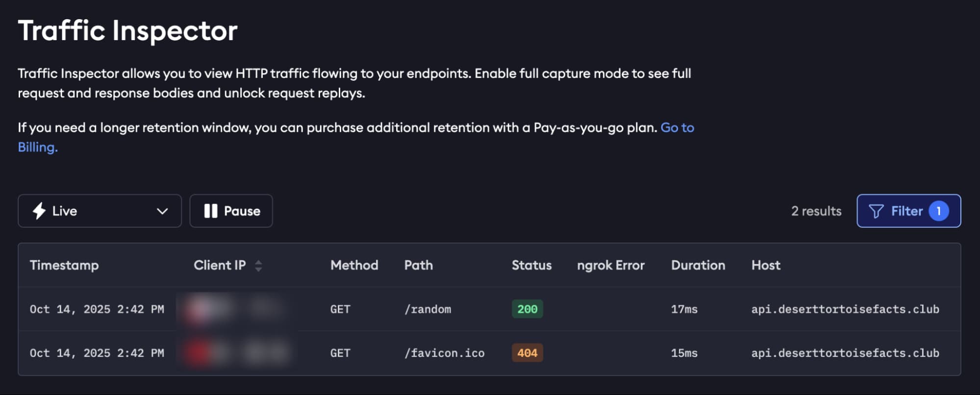This screenshot has height=395, width=980.
Task: Click the orange 404 status badge
Action: pyautogui.click(x=527, y=353)
